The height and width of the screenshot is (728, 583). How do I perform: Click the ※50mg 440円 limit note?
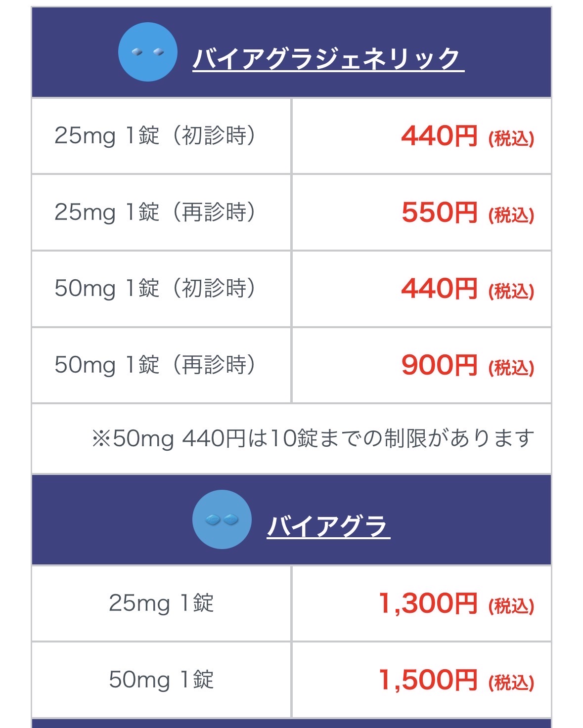[313, 438]
